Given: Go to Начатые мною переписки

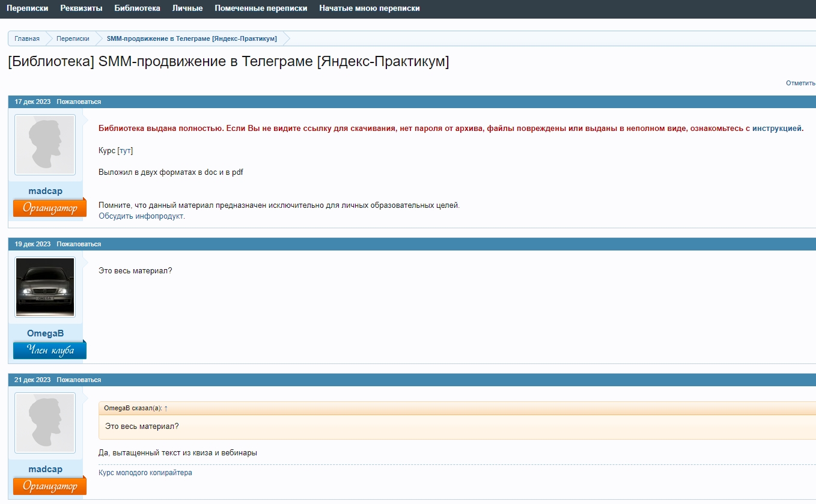Looking at the screenshot, I should click(x=370, y=8).
